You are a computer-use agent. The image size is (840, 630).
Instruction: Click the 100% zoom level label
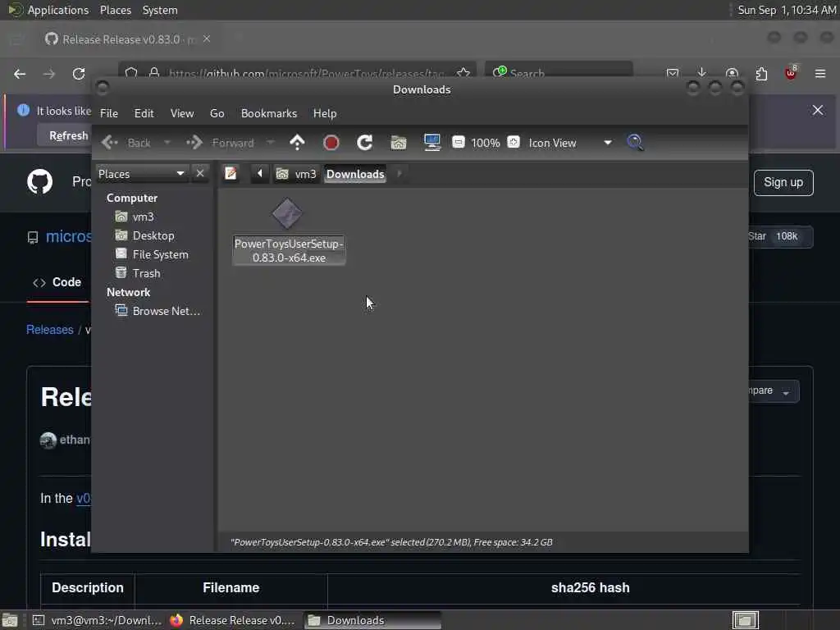click(486, 143)
